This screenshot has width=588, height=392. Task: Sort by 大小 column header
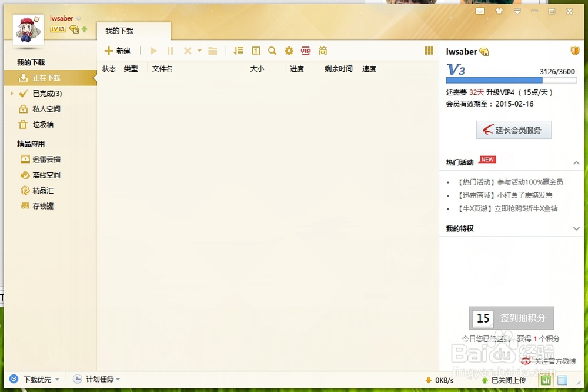pos(258,69)
